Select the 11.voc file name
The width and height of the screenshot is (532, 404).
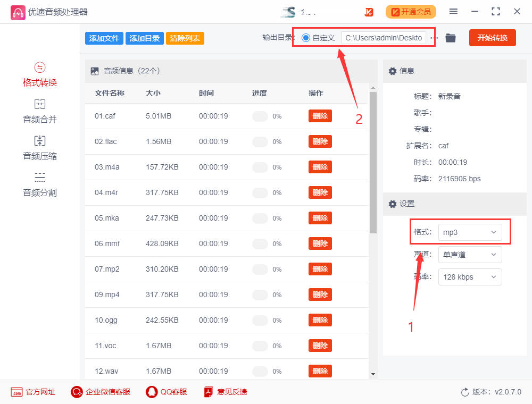(105, 346)
